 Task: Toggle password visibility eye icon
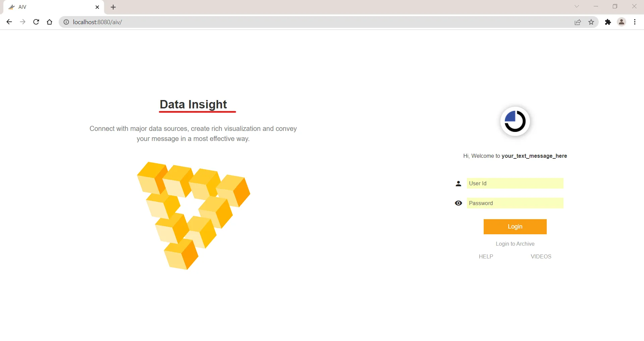[x=458, y=203]
